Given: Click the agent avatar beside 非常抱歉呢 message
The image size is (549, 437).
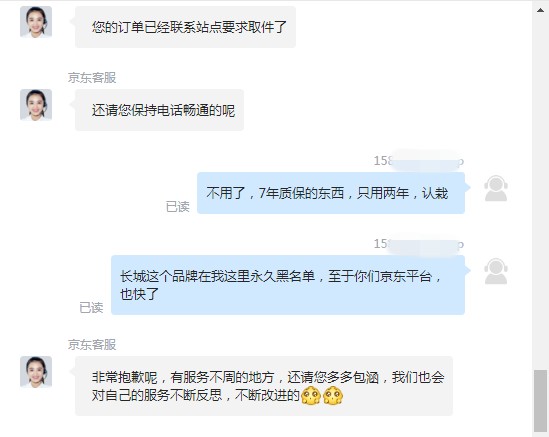Looking at the screenshot, I should coord(36,372).
